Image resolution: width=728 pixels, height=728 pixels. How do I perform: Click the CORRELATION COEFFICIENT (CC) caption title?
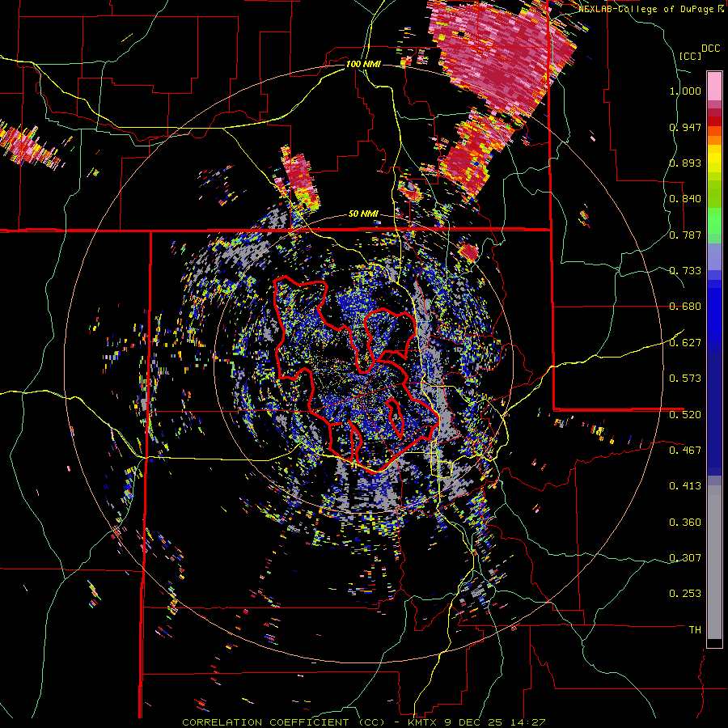[283, 722]
